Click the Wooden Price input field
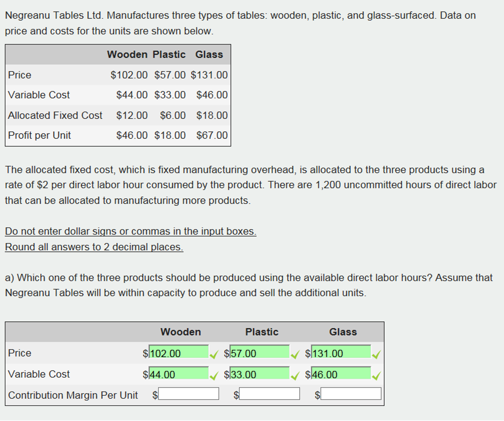 [x=179, y=352]
